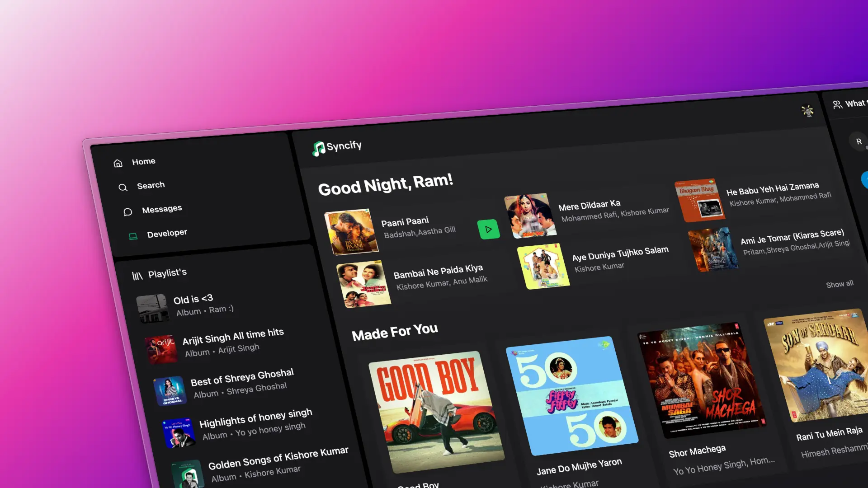Click the Show all link
This screenshot has width=868, height=488.
click(840, 284)
